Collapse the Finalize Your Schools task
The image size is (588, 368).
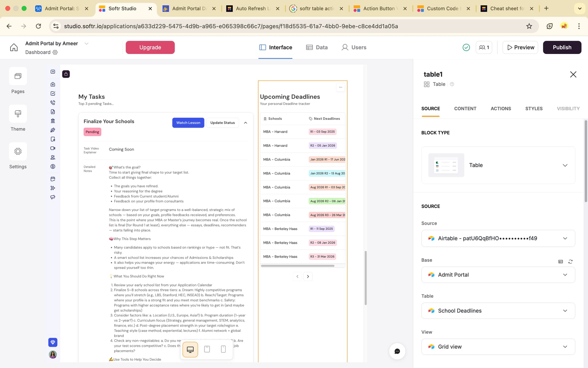(246, 123)
